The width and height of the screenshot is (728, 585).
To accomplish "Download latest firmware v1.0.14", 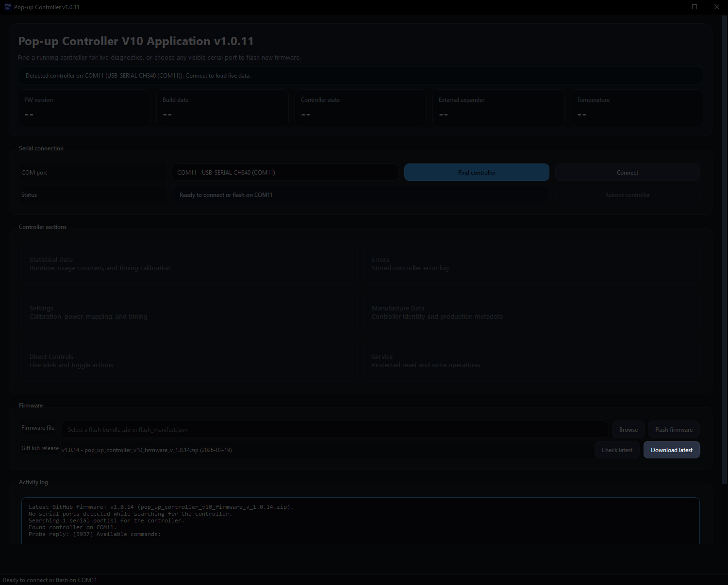I will coord(672,450).
